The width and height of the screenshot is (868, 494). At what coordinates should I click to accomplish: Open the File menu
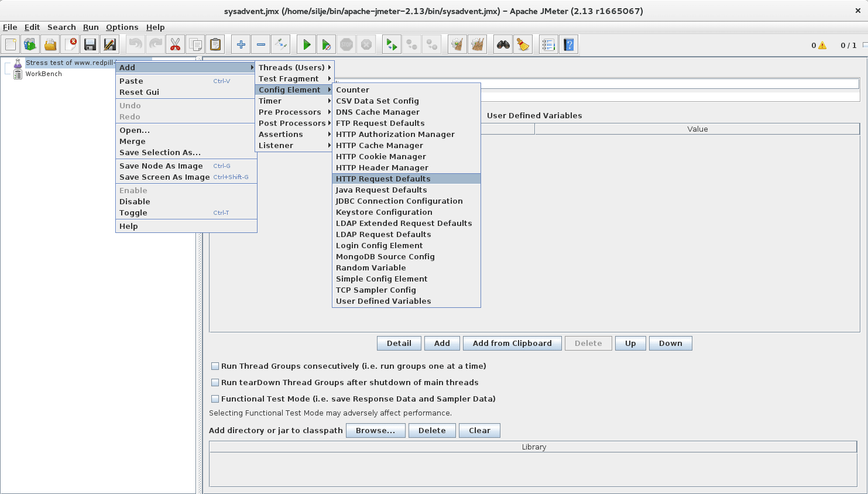[10, 27]
